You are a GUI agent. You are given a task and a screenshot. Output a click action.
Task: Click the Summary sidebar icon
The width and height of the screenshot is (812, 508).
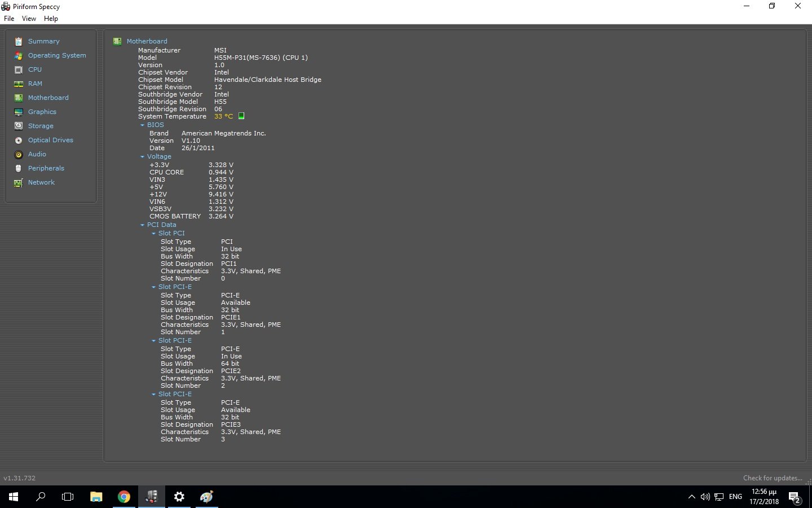click(x=18, y=41)
